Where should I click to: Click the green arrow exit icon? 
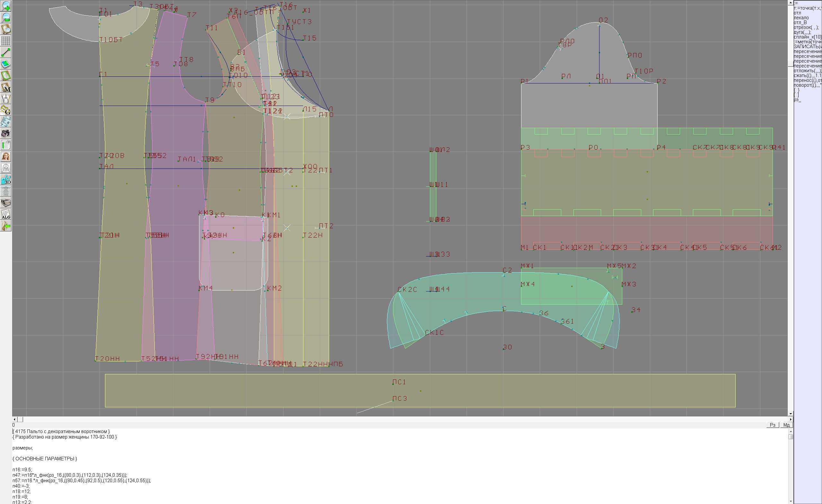coord(6,226)
